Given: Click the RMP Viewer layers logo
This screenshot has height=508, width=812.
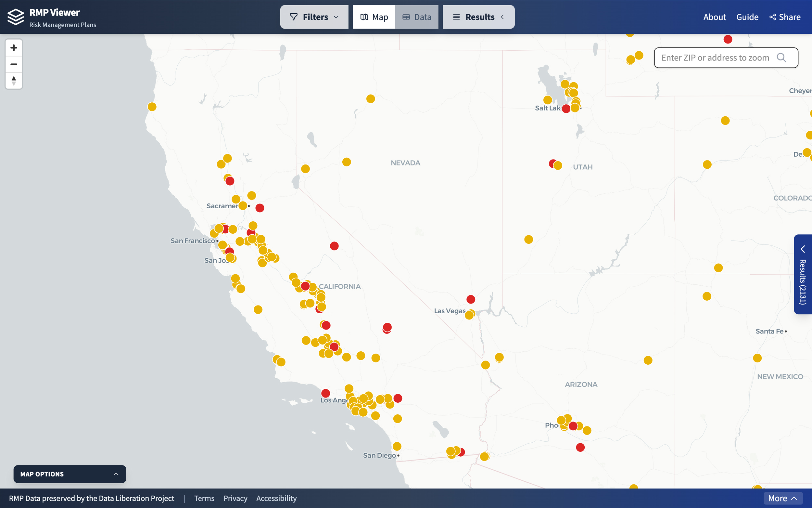Looking at the screenshot, I should tap(15, 17).
